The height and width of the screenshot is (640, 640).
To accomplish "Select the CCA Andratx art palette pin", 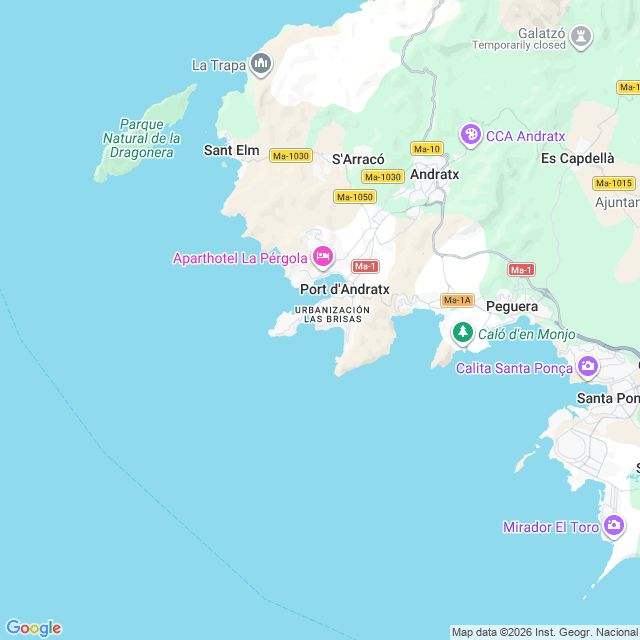I will [x=471, y=135].
